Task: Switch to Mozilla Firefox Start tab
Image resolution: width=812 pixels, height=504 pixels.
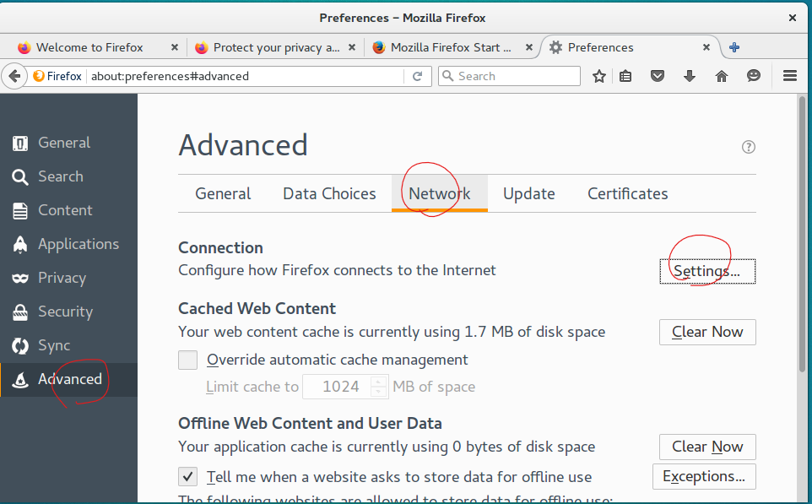Action: click(452, 47)
